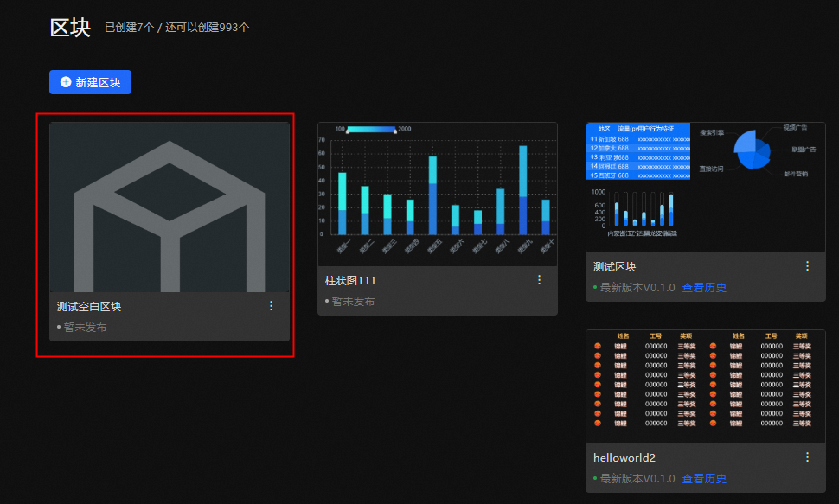
Task: Click 最新版本V0.1.0 under helloworld2
Action: coord(637,479)
